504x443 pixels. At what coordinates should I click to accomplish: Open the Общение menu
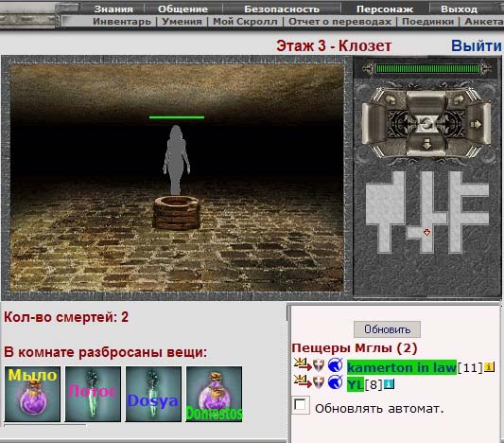182,9
